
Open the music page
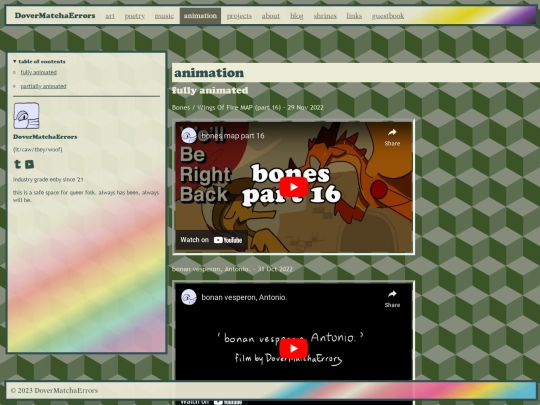[x=164, y=16]
